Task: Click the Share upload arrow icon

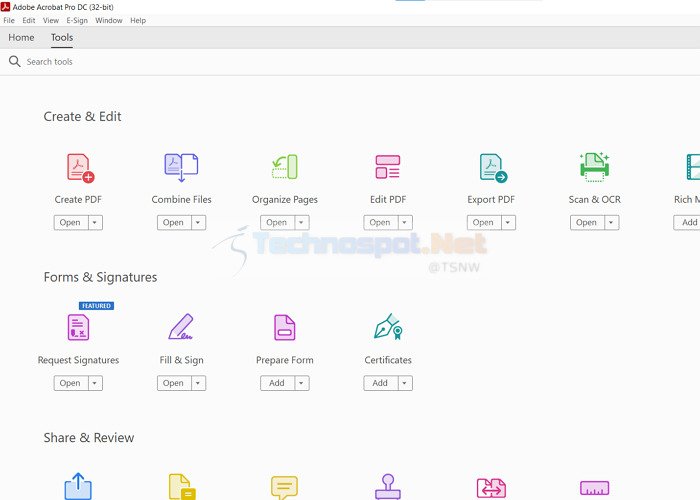Action: point(78,486)
